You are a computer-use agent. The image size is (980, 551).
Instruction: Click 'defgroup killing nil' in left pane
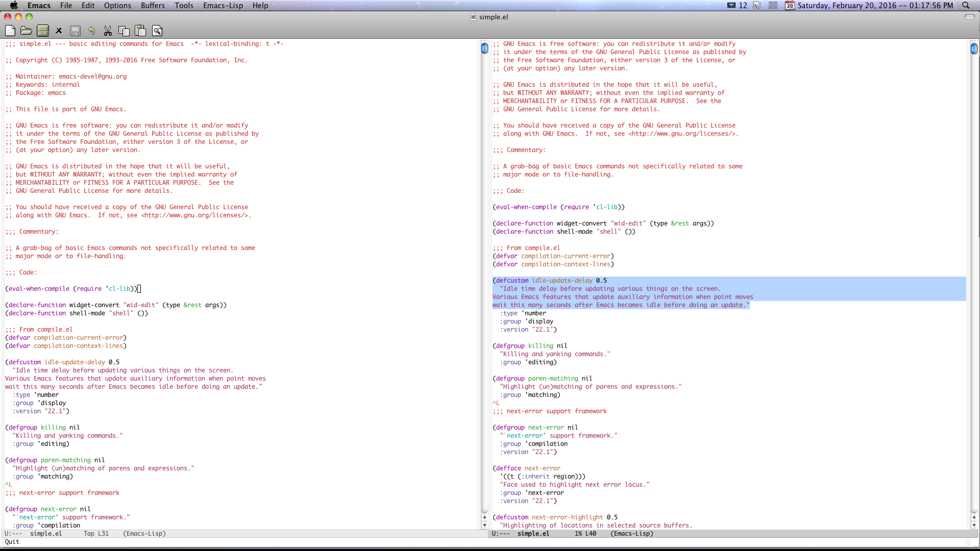click(42, 428)
